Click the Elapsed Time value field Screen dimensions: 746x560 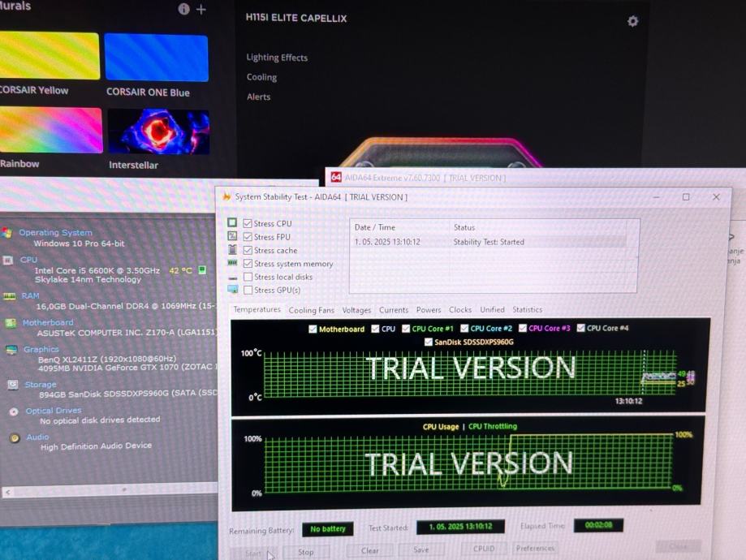pos(598,525)
